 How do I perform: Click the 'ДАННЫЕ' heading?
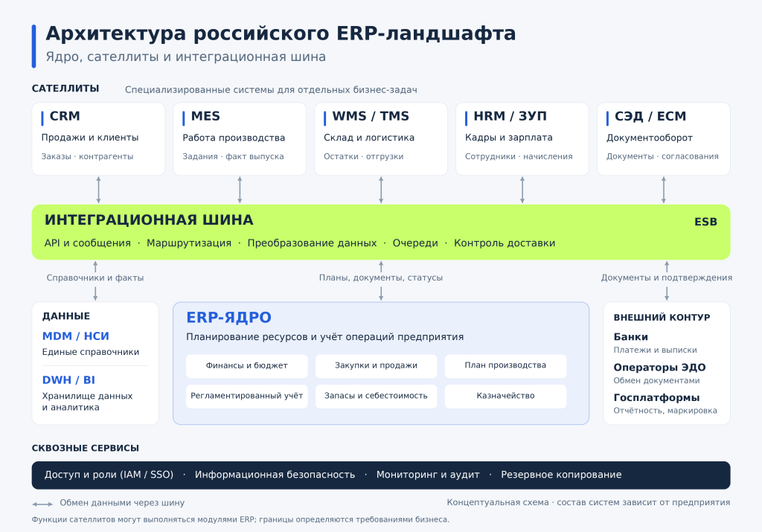coord(66,316)
